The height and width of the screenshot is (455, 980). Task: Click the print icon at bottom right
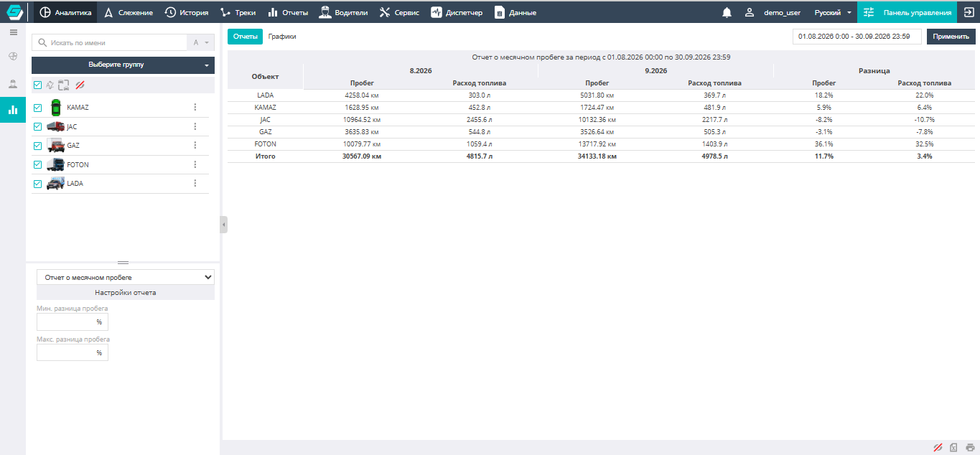point(970,448)
